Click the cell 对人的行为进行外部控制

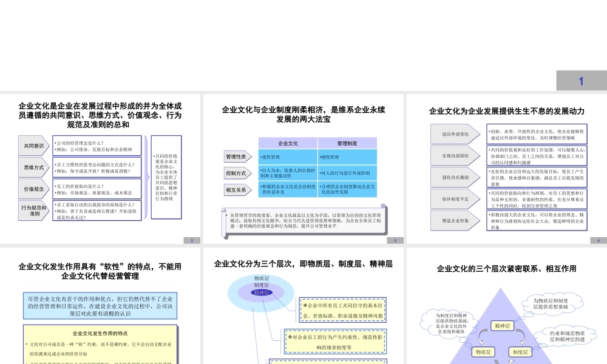(x=347, y=173)
